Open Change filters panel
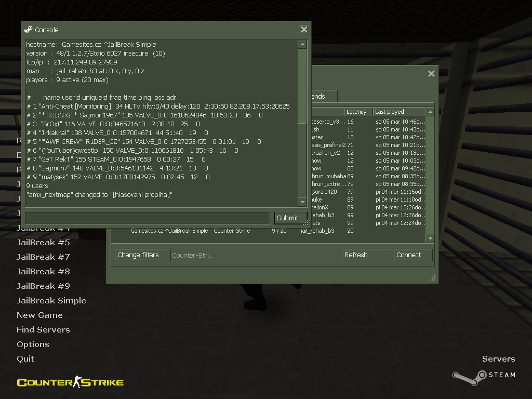Viewport: 532px width, 399px height. 142,255
